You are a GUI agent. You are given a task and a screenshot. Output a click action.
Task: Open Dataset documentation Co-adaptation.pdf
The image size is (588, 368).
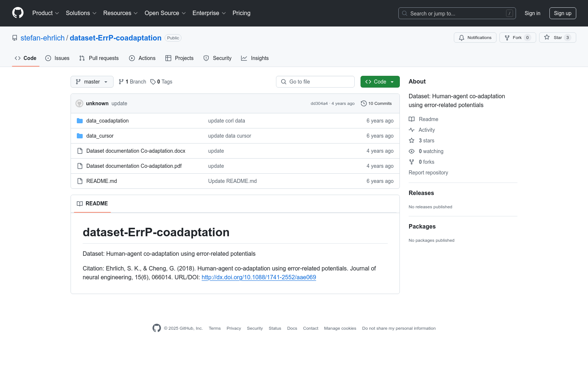[134, 166]
